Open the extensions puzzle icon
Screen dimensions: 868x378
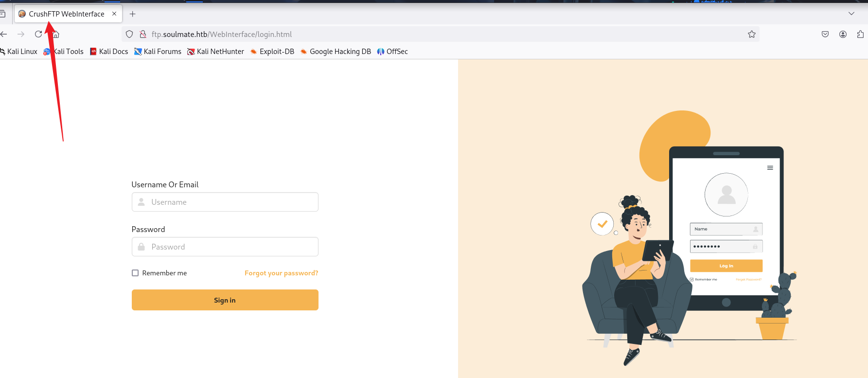(x=860, y=34)
